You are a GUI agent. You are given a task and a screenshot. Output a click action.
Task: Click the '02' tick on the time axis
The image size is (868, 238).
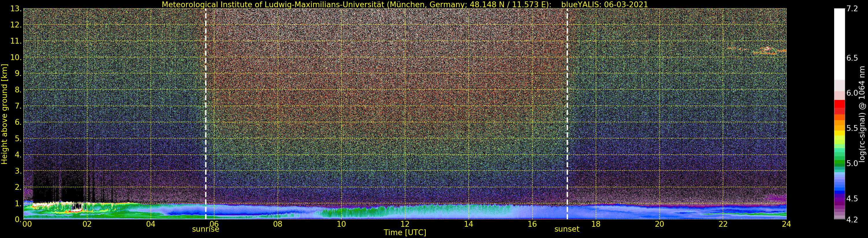tap(87, 224)
